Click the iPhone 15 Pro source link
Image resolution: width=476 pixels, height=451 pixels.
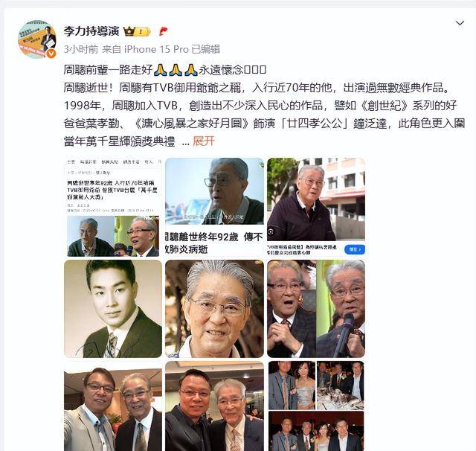pyautogui.click(x=156, y=49)
